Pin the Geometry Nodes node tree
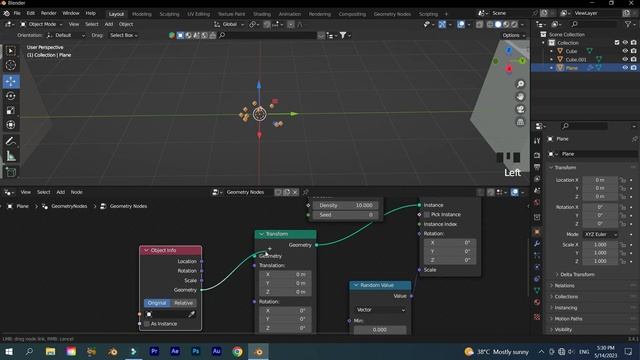Image resolution: width=640 pixels, height=360 pixels. point(306,192)
